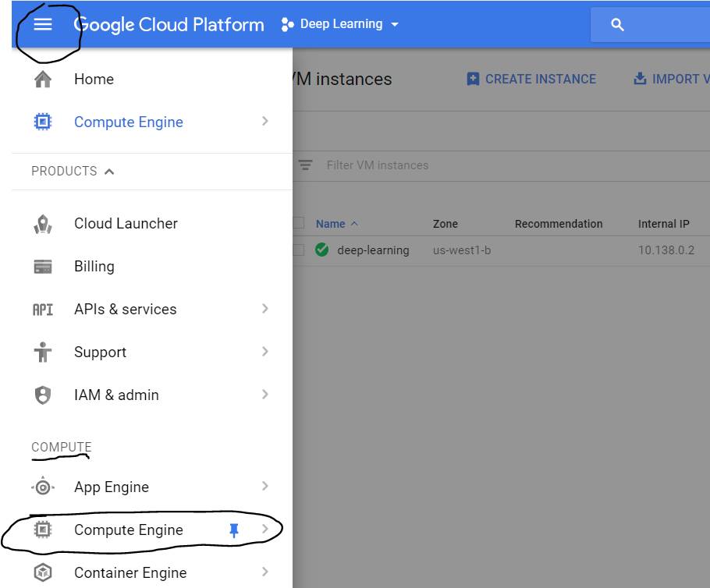The width and height of the screenshot is (710, 588).
Task: Toggle the select-all checkbox in table header
Action: pyautogui.click(x=298, y=224)
